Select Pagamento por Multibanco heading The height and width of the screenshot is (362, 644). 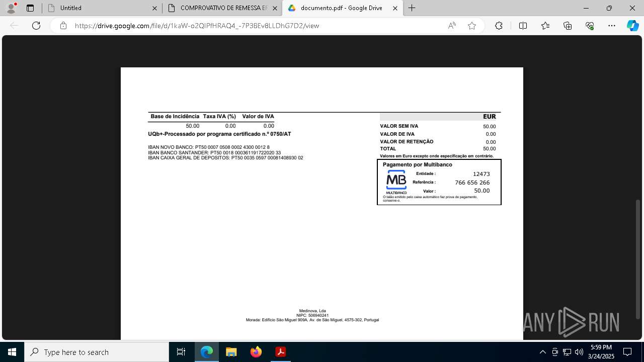click(x=417, y=165)
